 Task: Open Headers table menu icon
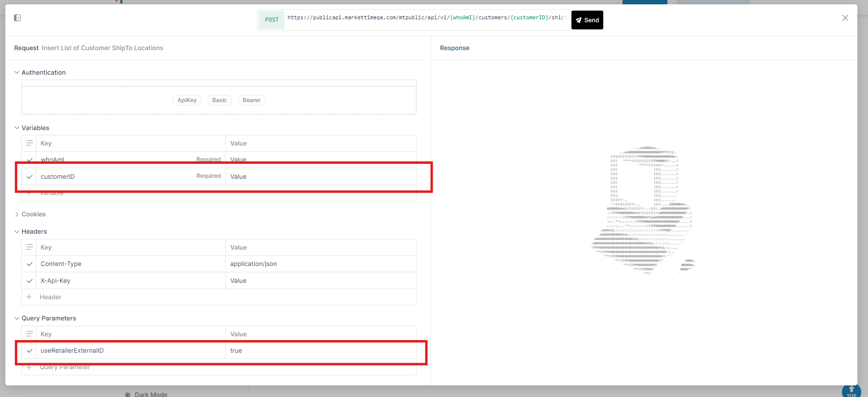tap(29, 247)
